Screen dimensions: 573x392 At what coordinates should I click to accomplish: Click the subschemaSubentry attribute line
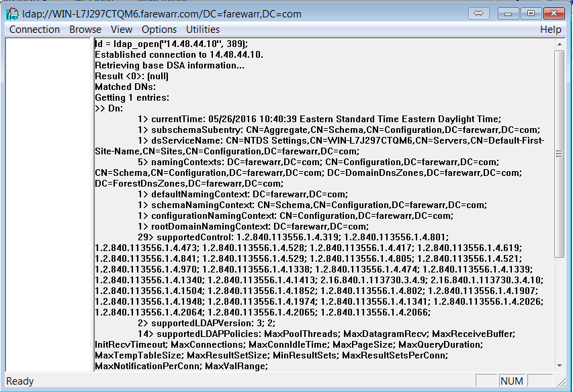339,130
